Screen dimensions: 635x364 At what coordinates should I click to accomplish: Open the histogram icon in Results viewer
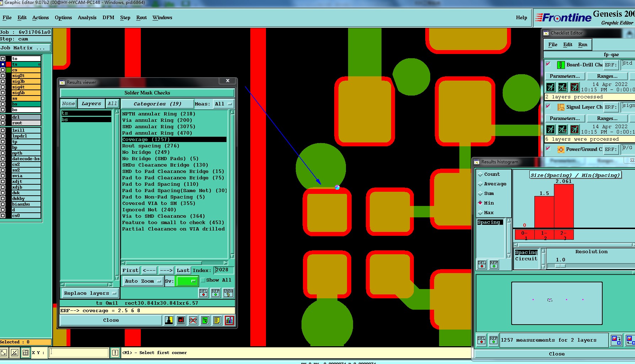click(229, 320)
